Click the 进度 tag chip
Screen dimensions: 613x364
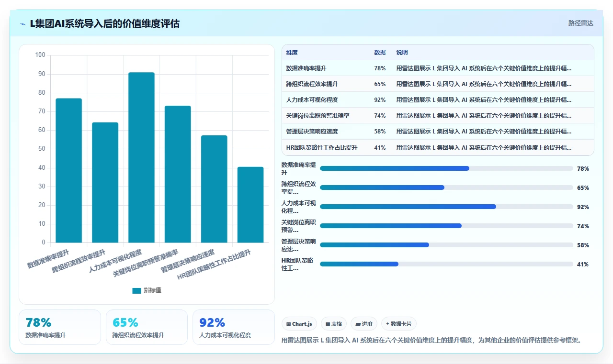tap(364, 324)
